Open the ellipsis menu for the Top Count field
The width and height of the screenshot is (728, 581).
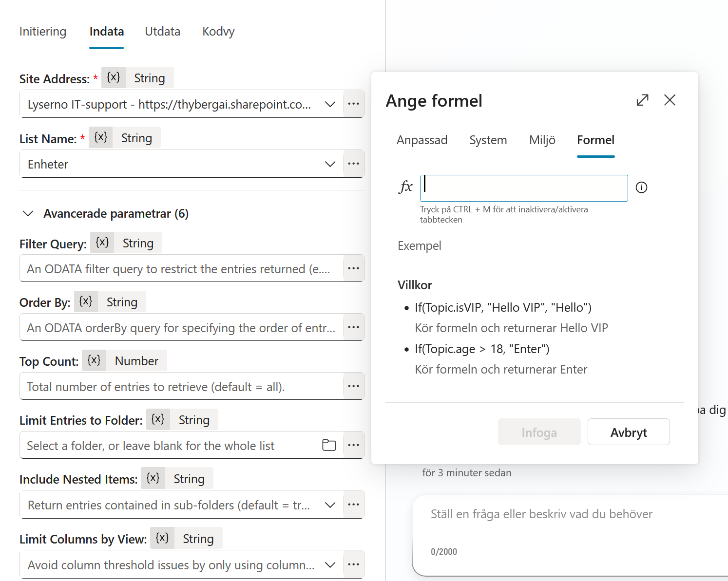pos(354,386)
